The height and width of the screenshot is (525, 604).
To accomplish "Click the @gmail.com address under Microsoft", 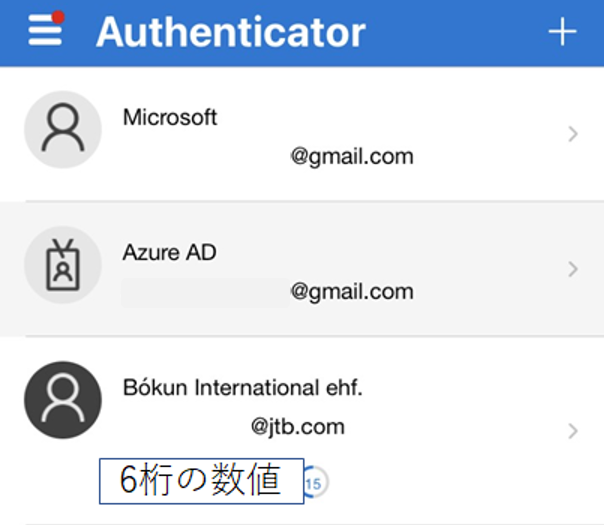I will [x=352, y=157].
